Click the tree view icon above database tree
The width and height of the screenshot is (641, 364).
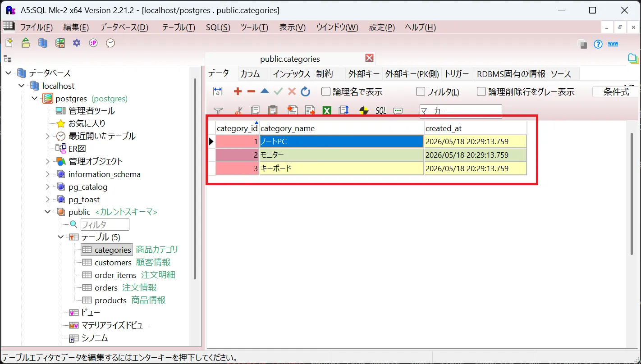pos(7,59)
